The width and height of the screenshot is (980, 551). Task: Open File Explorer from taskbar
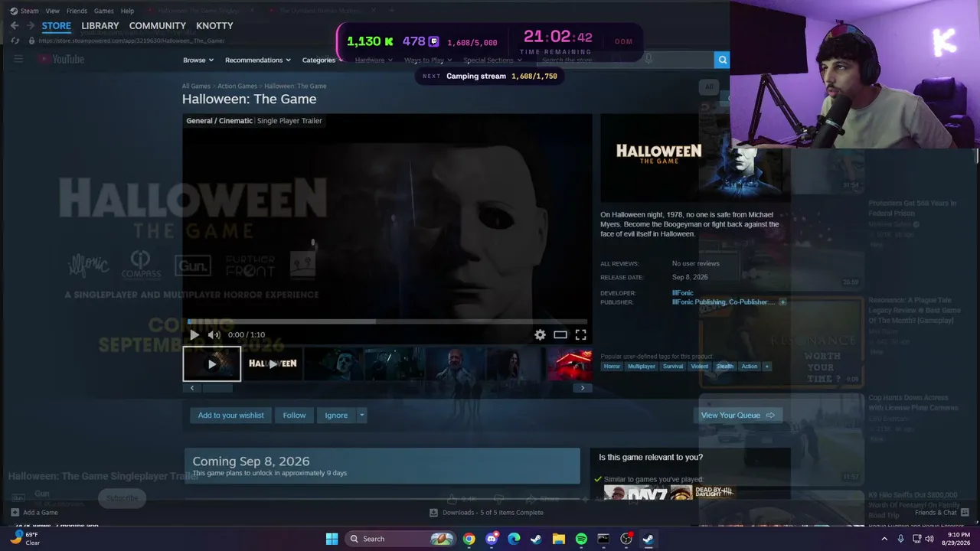tap(559, 539)
